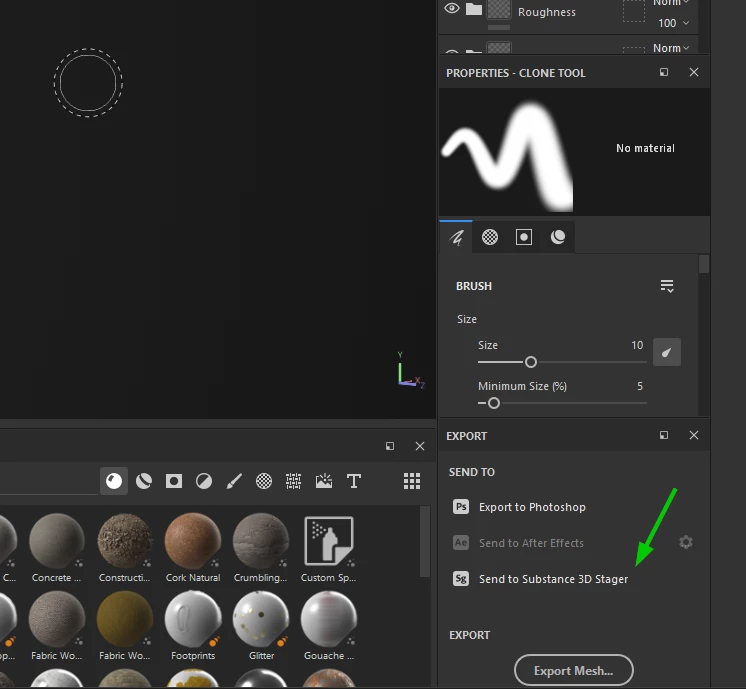Click Send to After Effects
746x689 pixels.
pyautogui.click(x=531, y=543)
